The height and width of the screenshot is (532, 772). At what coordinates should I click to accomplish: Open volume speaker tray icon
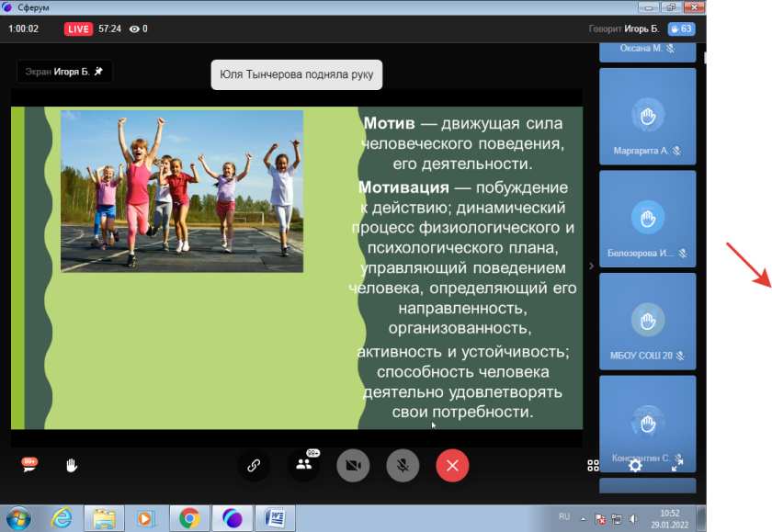point(633,519)
